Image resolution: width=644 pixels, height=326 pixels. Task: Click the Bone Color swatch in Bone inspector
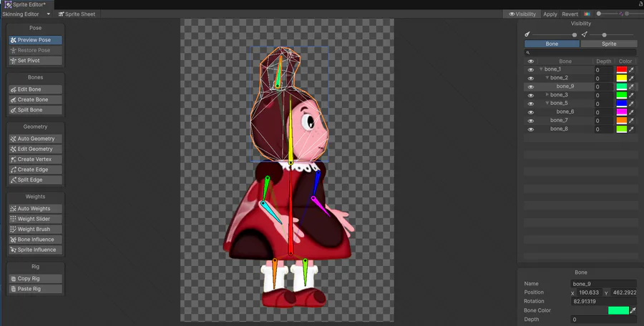pyautogui.click(x=618, y=310)
